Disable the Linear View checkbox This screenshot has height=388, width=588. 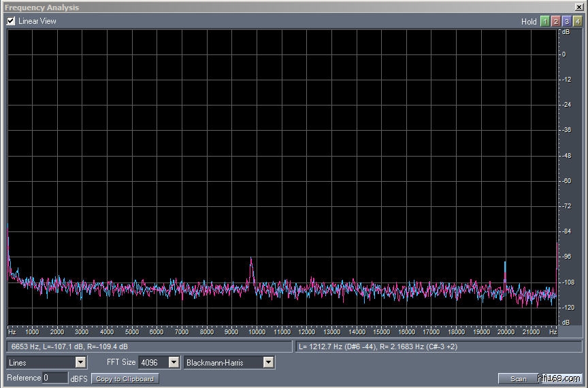coord(11,21)
